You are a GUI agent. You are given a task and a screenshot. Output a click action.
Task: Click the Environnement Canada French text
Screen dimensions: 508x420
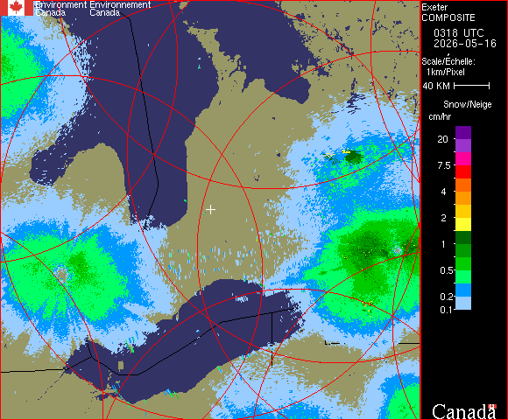(x=120, y=9)
